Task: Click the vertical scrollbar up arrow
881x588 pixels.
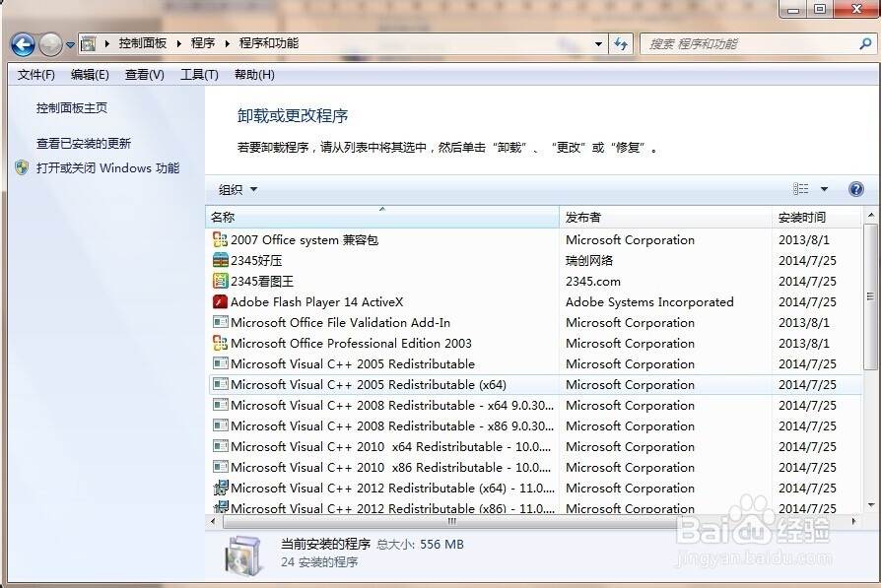Action: pyautogui.click(x=870, y=215)
